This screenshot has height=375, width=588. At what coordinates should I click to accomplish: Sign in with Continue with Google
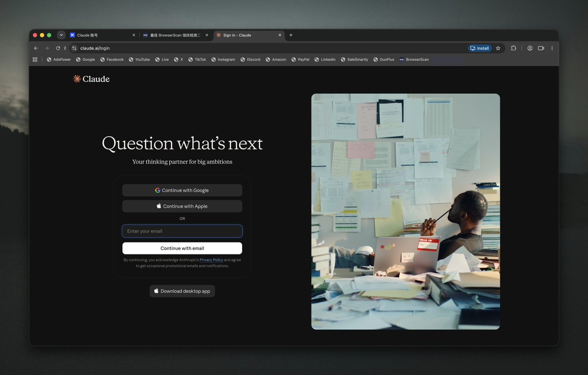pyautogui.click(x=182, y=190)
